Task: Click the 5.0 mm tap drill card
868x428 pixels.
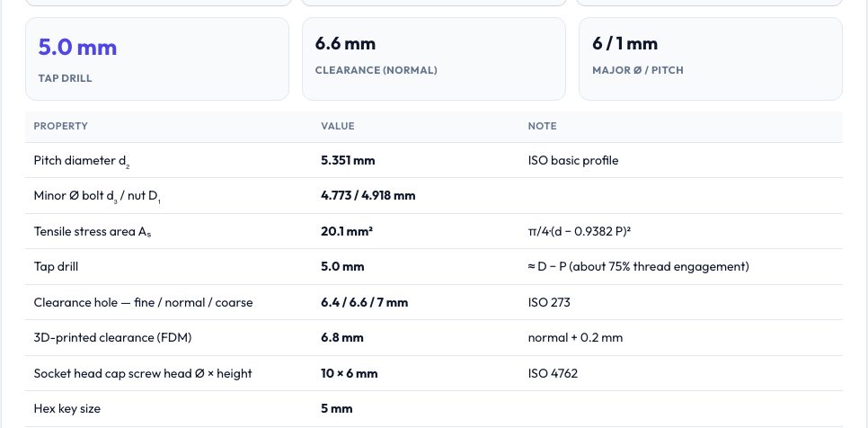Action: (x=157, y=58)
